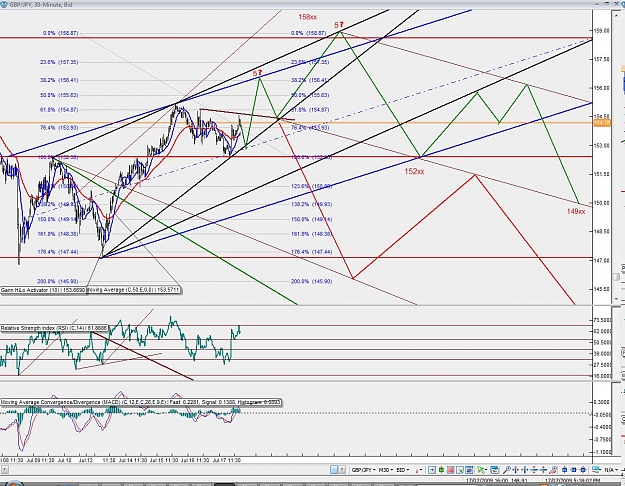Open the N/A dropdown in toolbar
Viewport: 625px width, 486px height.
(609, 470)
